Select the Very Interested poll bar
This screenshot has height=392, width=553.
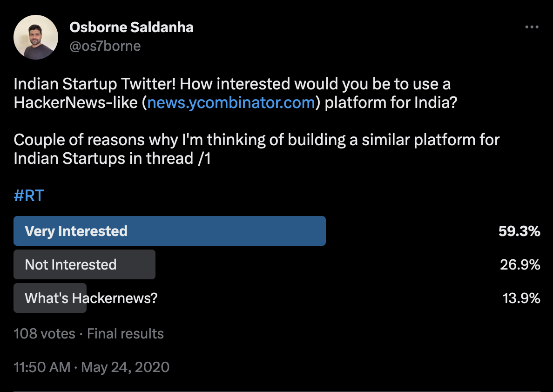[x=169, y=231]
